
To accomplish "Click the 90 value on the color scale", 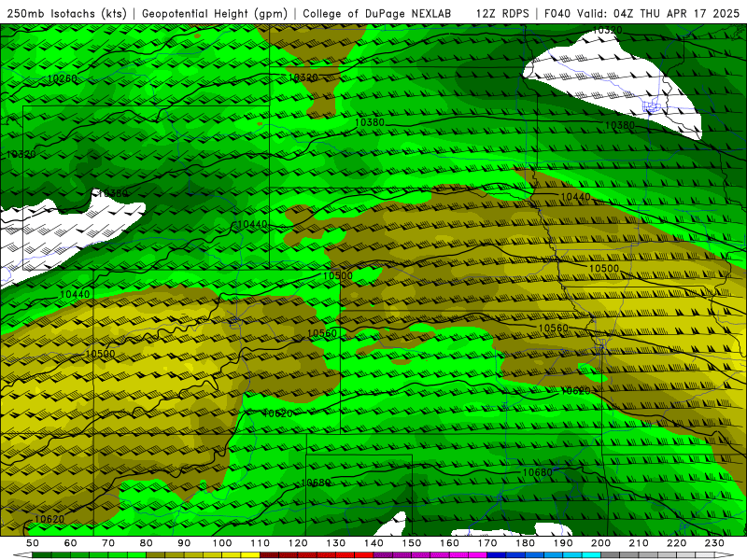I will tap(184, 543).
